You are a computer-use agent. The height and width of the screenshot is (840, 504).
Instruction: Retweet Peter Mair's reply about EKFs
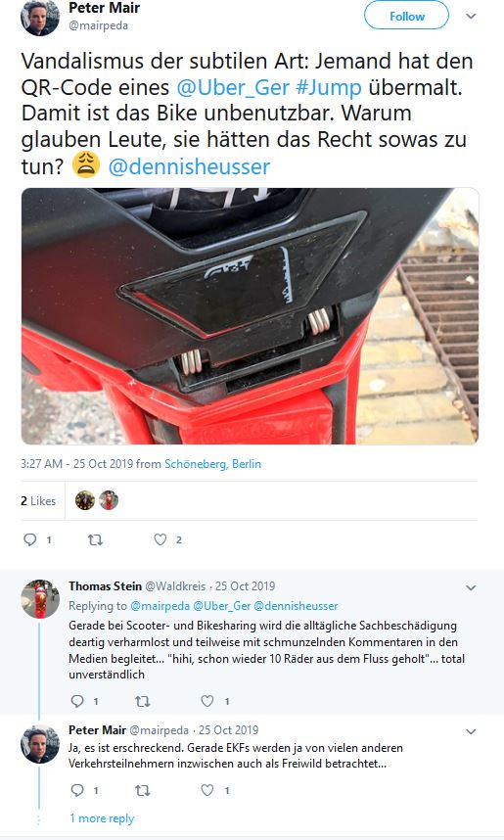[x=143, y=790]
